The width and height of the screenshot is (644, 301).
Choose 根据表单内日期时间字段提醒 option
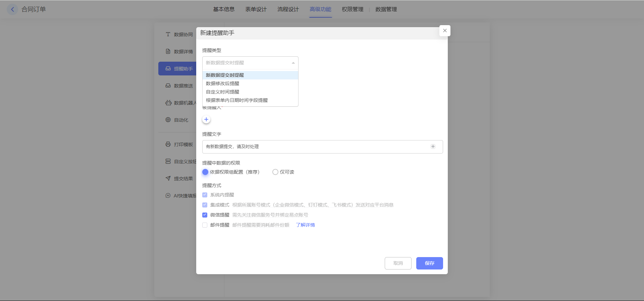click(x=236, y=100)
